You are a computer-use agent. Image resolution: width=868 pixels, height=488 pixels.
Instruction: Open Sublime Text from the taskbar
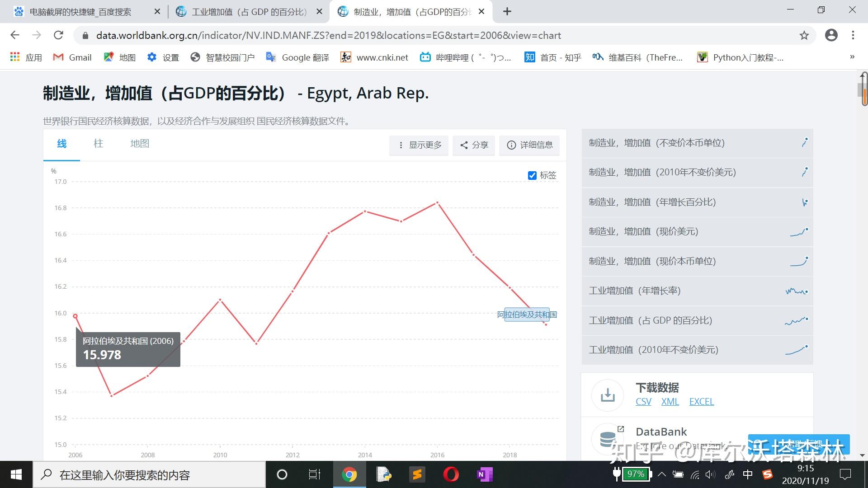pyautogui.click(x=417, y=474)
